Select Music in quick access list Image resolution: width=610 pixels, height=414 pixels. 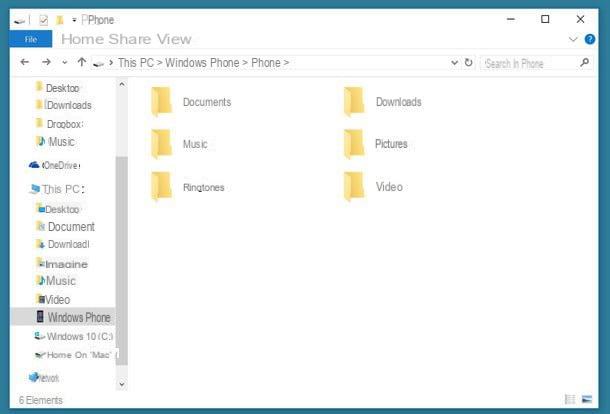point(55,142)
